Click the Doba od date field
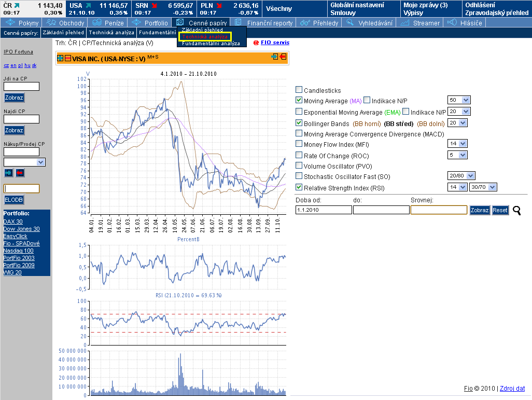 click(324, 210)
